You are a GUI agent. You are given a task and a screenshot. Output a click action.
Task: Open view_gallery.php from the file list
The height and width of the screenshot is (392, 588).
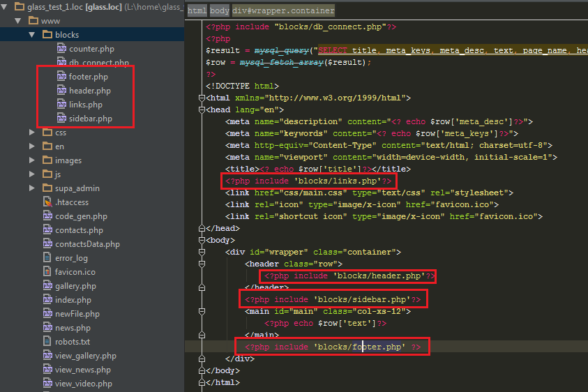[85, 356]
